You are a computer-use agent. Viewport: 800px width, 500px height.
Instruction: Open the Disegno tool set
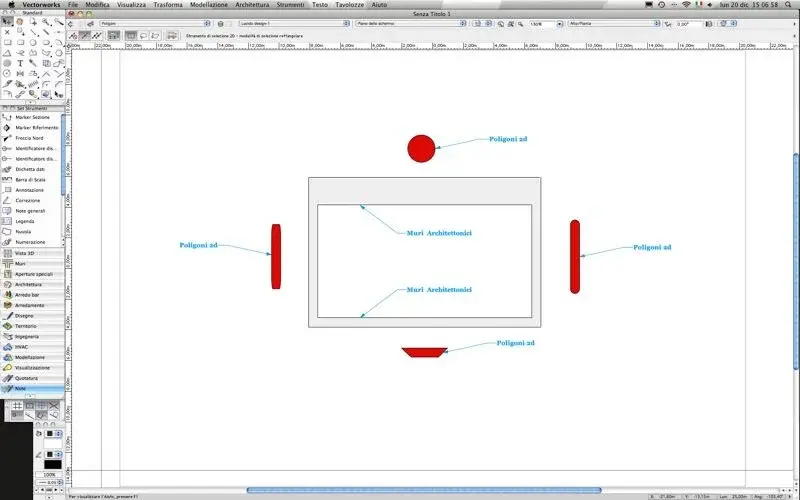click(33, 316)
